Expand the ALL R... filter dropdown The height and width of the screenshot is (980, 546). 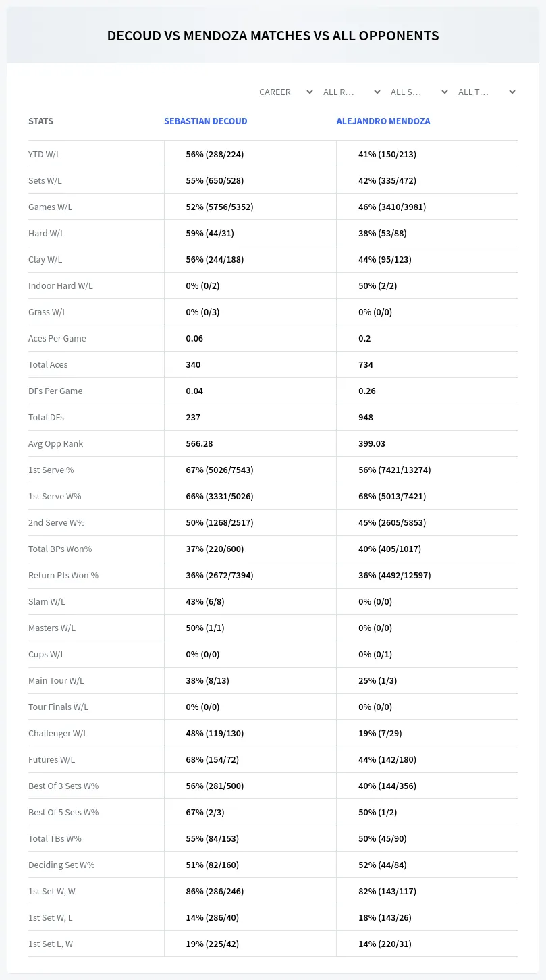(x=352, y=92)
